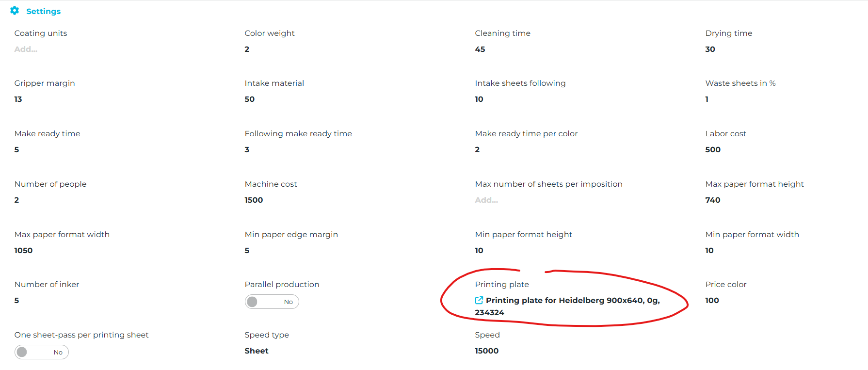This screenshot has width=868, height=370.
Task: Edit Max paper format height 740
Action: 713,200
